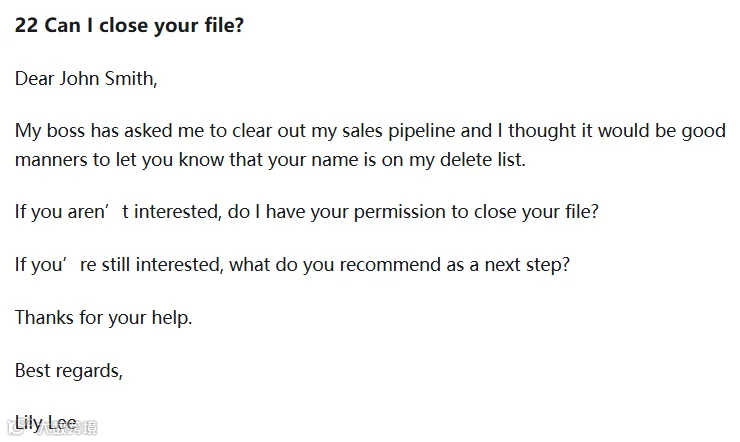Click the line "Thanks for your help."
Image resolution: width=740 pixels, height=442 pixels.
[x=103, y=317]
